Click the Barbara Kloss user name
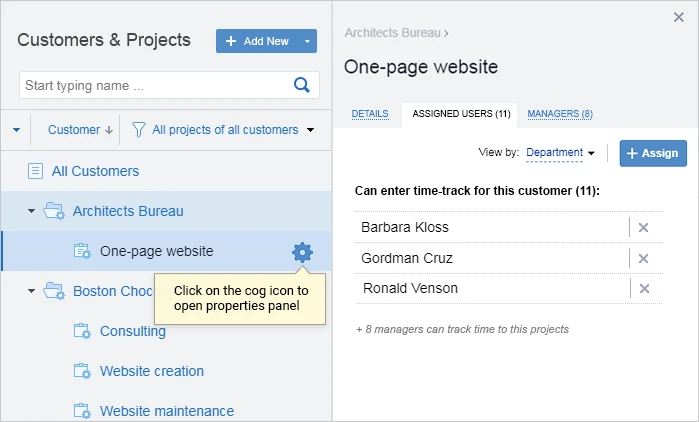Viewport: 699px width, 422px height. click(x=405, y=227)
